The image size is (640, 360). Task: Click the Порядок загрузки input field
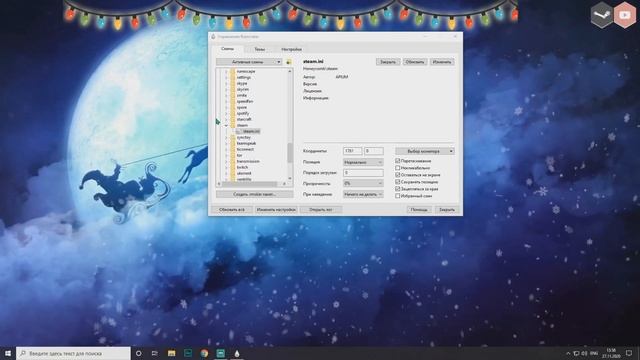(x=363, y=173)
